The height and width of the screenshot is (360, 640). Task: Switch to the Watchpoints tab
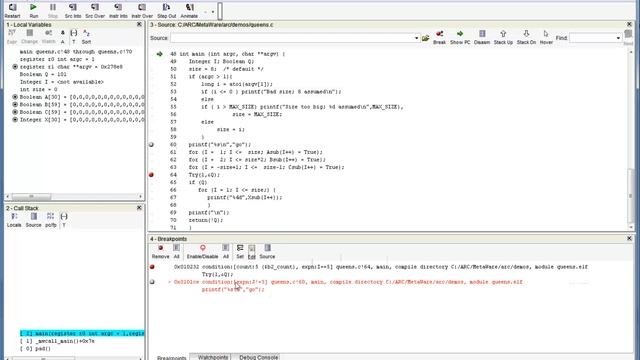(x=213, y=357)
